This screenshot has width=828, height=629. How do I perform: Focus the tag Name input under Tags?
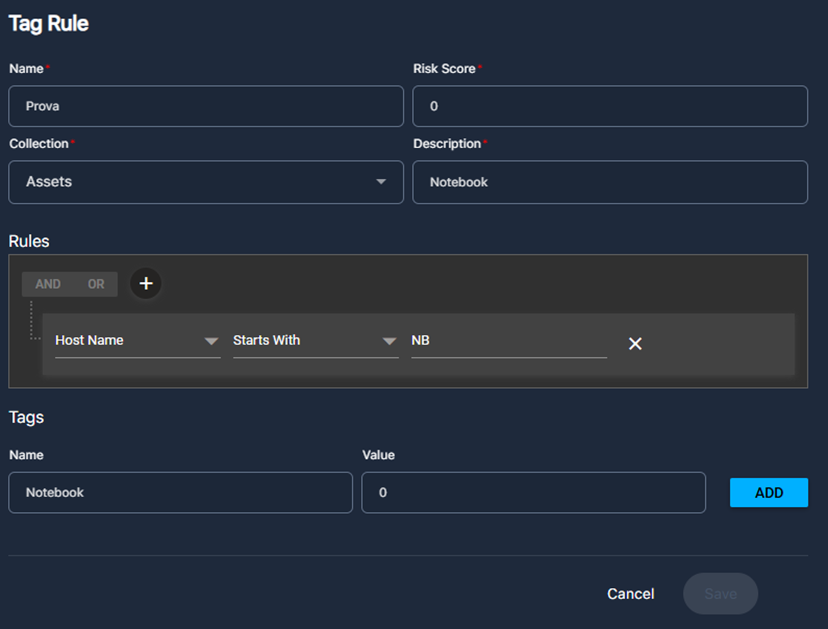180,493
